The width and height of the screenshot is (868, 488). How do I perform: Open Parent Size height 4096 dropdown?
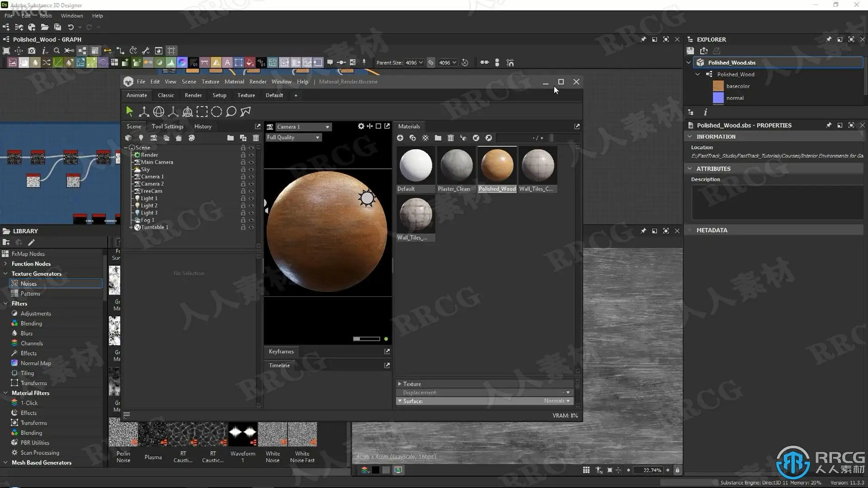(x=448, y=62)
